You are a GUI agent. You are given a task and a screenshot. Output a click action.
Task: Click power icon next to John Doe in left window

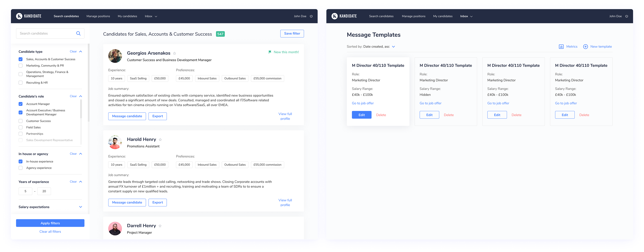click(311, 16)
